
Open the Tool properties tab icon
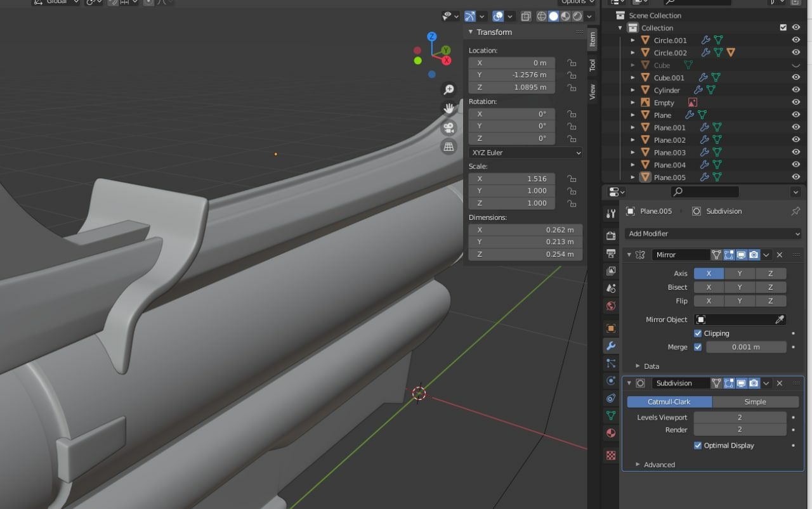point(611,214)
